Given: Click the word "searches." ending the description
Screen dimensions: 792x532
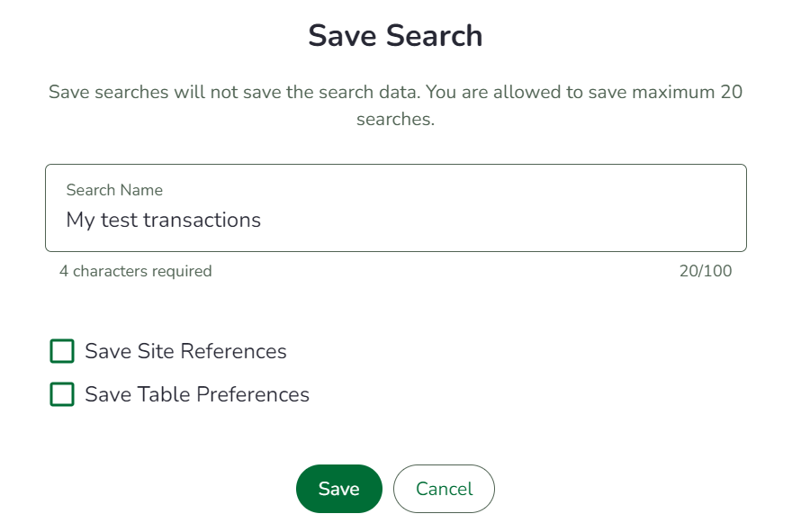Looking at the screenshot, I should [x=396, y=120].
